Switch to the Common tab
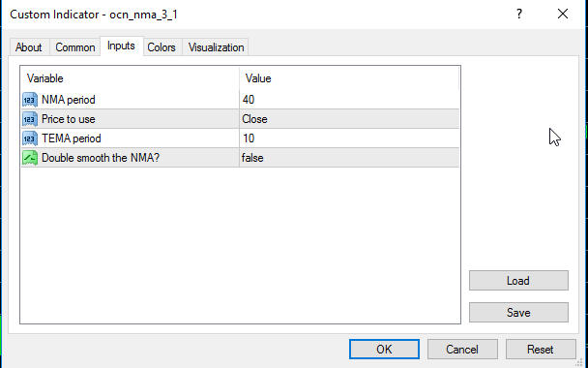This screenshot has width=588, height=368. 75,47
